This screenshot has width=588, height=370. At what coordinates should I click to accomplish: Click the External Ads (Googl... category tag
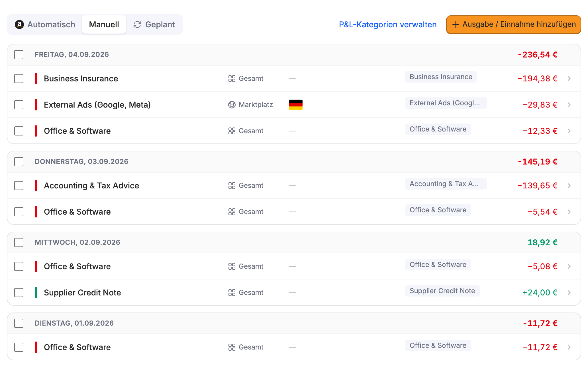446,103
